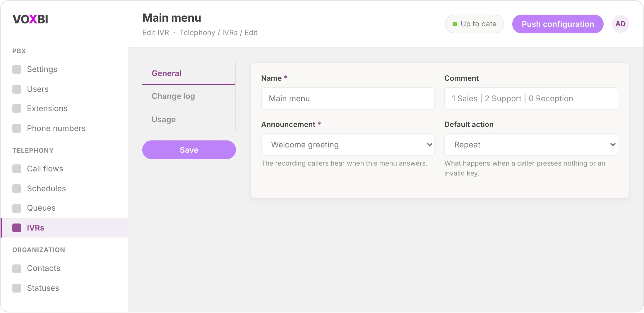Image resolution: width=644 pixels, height=313 pixels.
Task: Go to the Users page
Action: click(64, 89)
